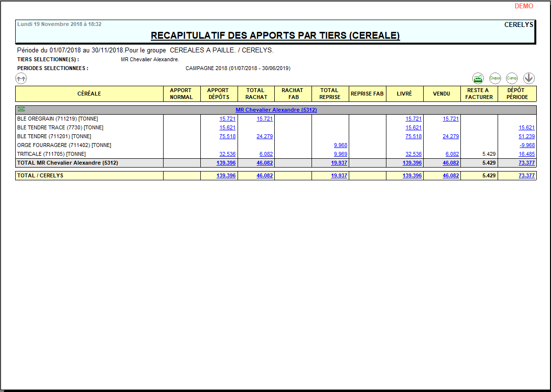Viewport: 551px width, 392px height.
Task: Open TOTAL MR Chevalier Total Reprise 19.937
Action: tap(339, 163)
